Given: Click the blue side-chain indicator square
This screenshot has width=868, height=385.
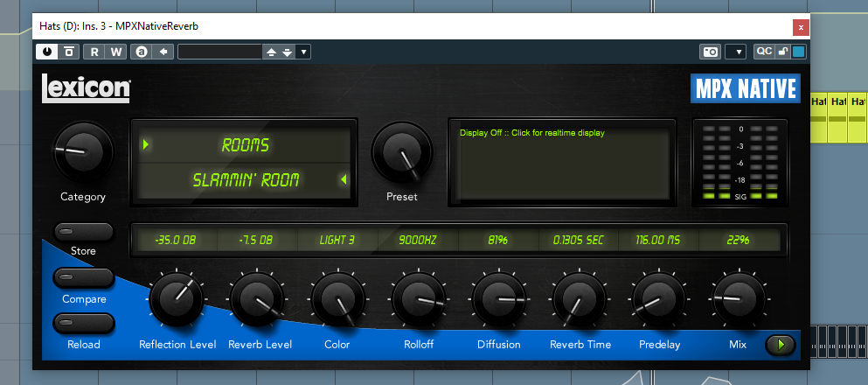Looking at the screenshot, I should click(x=798, y=52).
